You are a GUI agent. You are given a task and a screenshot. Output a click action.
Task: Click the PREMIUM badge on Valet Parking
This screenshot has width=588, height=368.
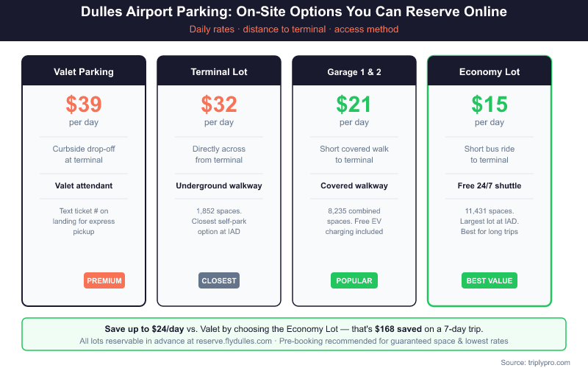104,280
